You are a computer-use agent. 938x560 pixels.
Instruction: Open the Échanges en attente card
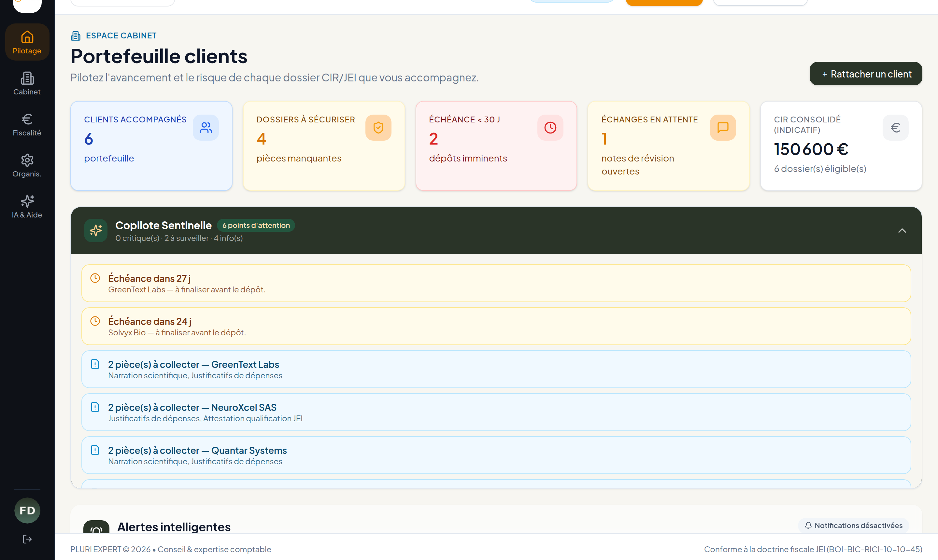669,146
